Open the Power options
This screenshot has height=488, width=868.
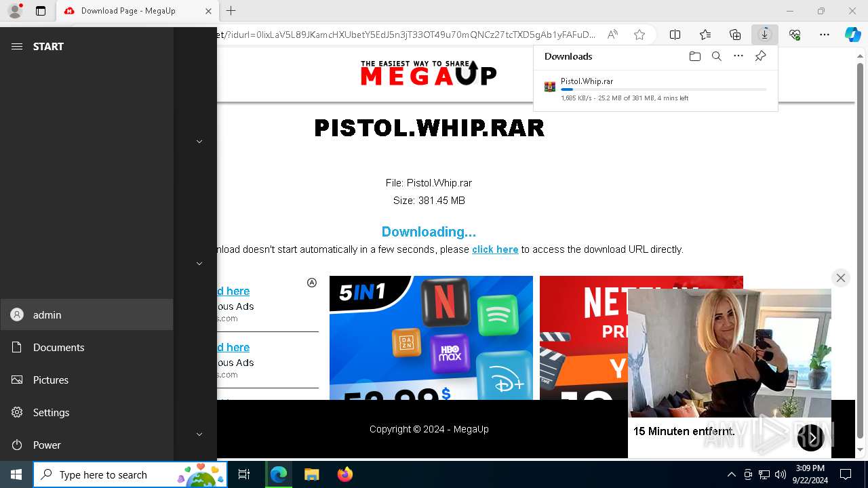click(x=87, y=445)
